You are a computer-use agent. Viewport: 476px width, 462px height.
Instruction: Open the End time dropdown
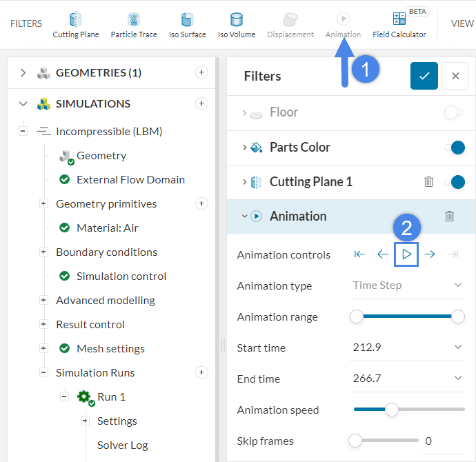[458, 379]
